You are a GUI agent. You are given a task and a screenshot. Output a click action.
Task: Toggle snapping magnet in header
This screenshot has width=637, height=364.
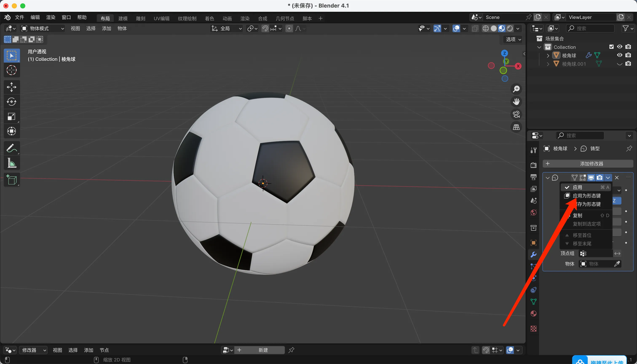(x=265, y=28)
